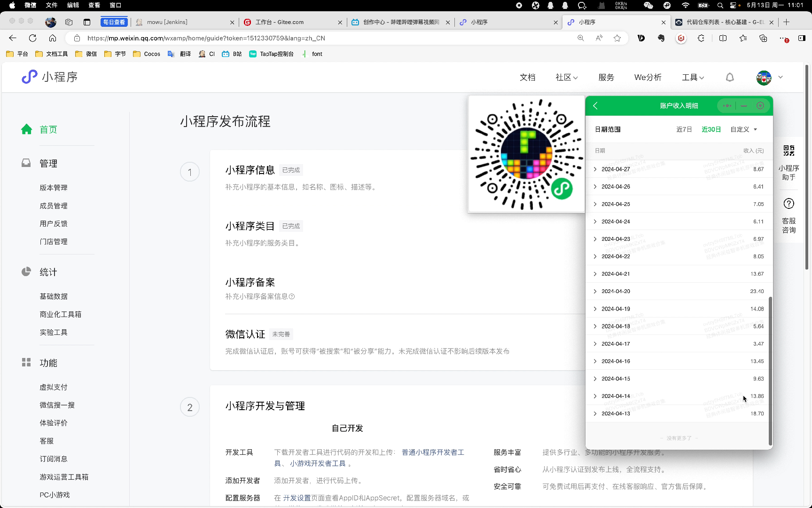Open the zoom magnifier in address bar

[x=581, y=38]
